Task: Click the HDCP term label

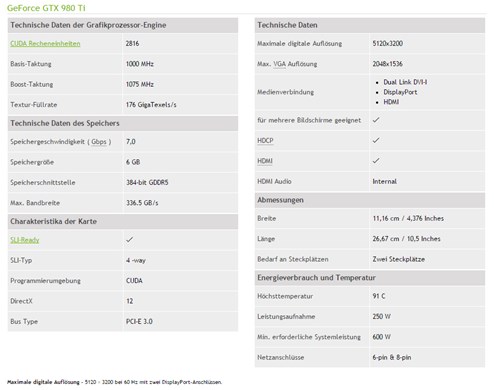Action: click(265, 140)
